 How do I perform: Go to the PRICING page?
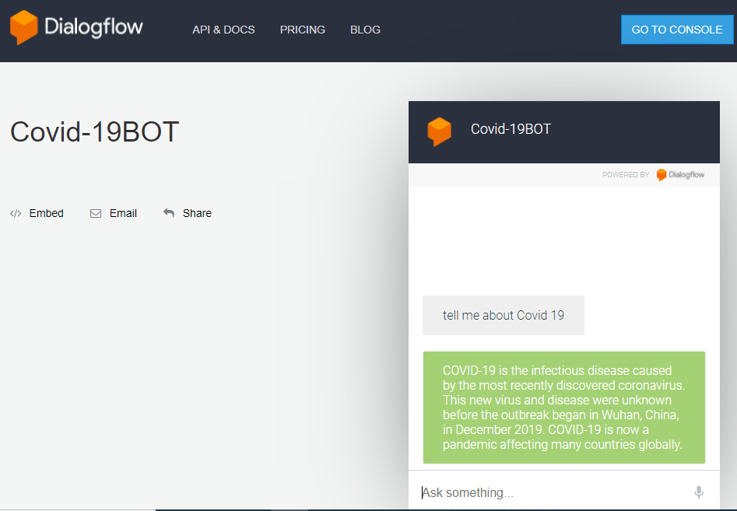(x=302, y=30)
